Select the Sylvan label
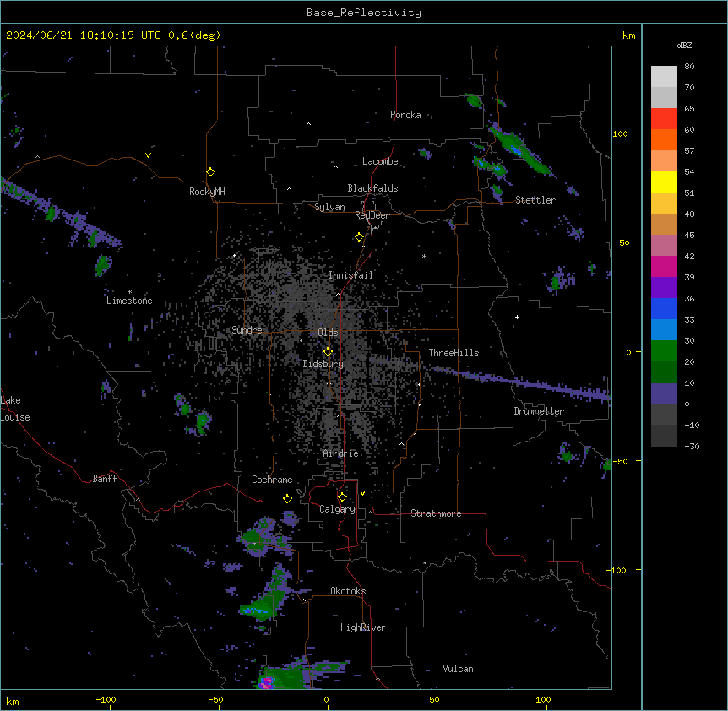The height and width of the screenshot is (711, 728). click(329, 207)
